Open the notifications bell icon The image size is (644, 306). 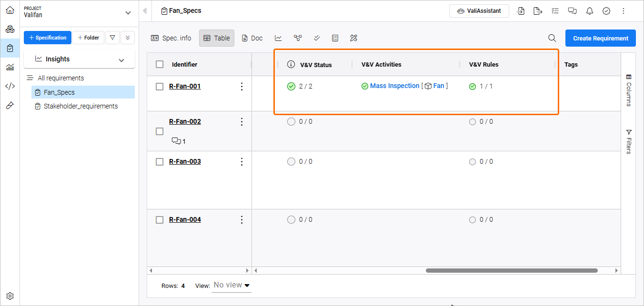590,11
